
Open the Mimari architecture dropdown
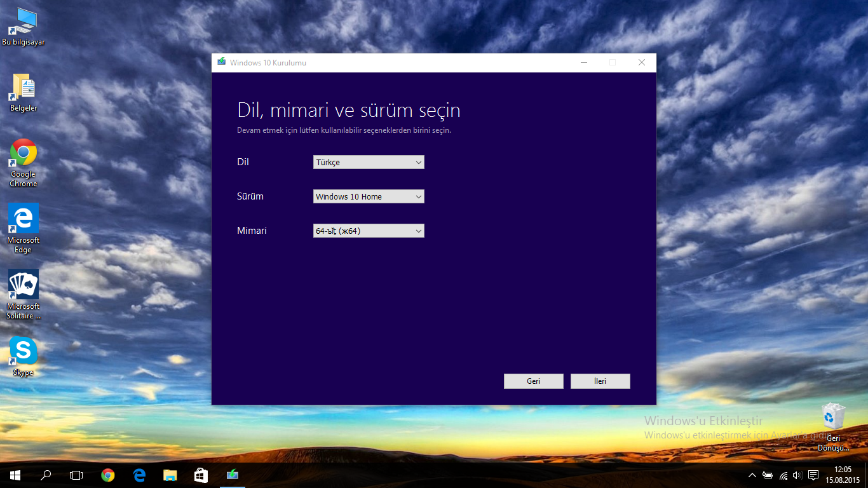click(369, 231)
